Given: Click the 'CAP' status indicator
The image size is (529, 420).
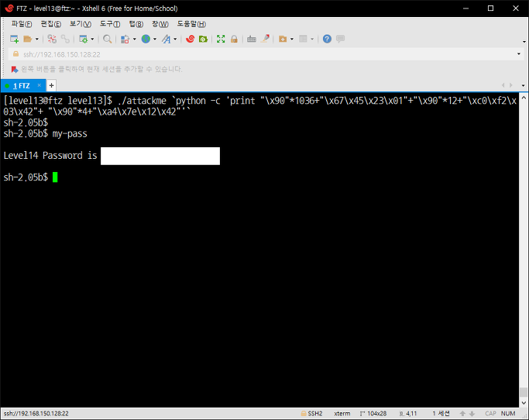Looking at the screenshot, I should click(490, 414).
